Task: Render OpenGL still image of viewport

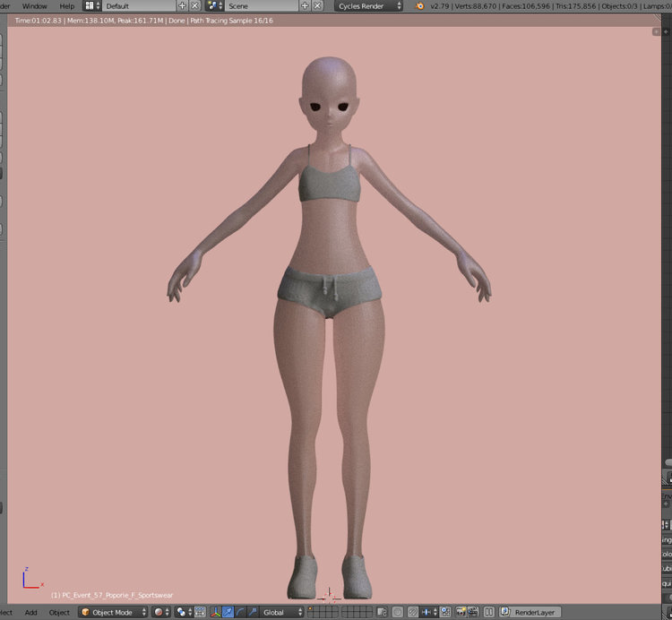Action: click(x=461, y=612)
